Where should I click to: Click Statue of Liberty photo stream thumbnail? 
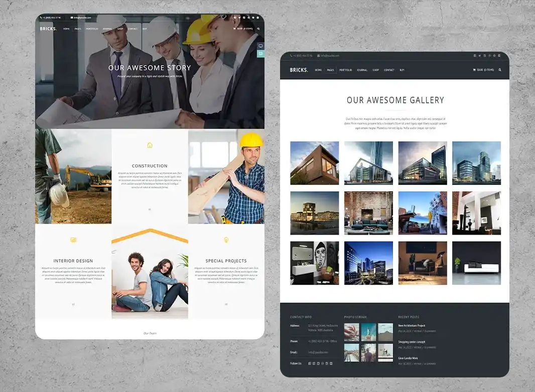pos(368,332)
